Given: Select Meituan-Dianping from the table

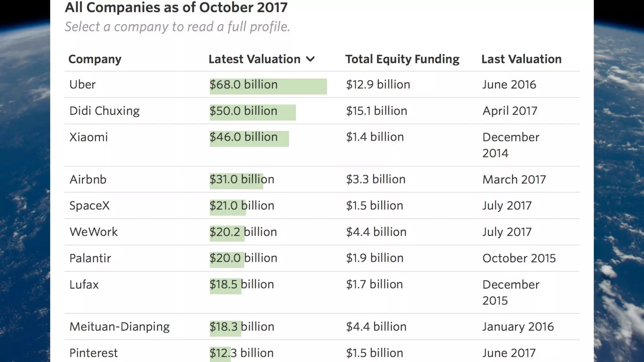Looking at the screenshot, I should (x=119, y=327).
